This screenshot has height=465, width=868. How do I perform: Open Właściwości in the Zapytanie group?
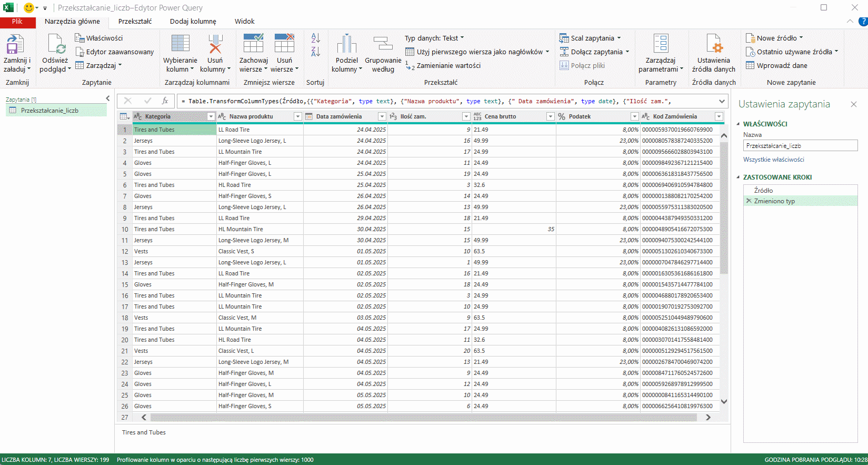(98, 38)
